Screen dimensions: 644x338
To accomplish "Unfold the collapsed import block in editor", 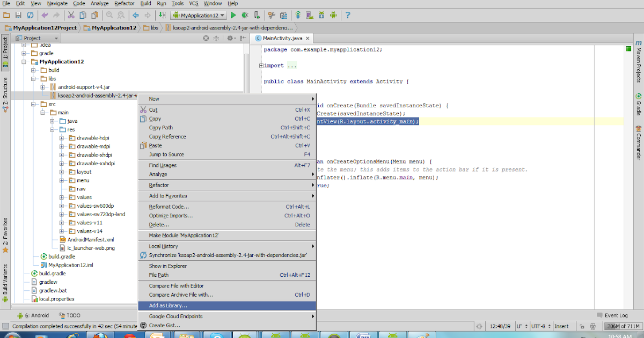I will (261, 65).
